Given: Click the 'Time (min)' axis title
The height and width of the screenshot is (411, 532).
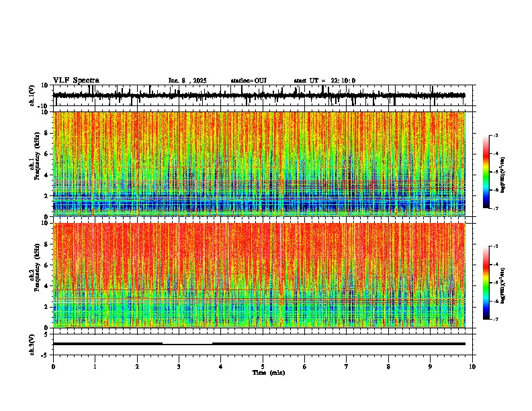Looking at the screenshot, I should pyautogui.click(x=269, y=373).
